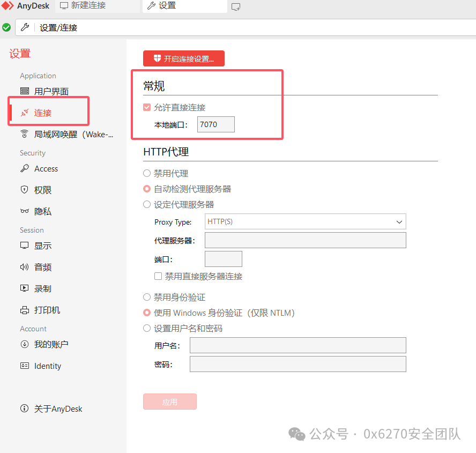The width and height of the screenshot is (476, 453).
Task: Toggle 禁用直接服务器连接 checkbox
Action: [158, 276]
